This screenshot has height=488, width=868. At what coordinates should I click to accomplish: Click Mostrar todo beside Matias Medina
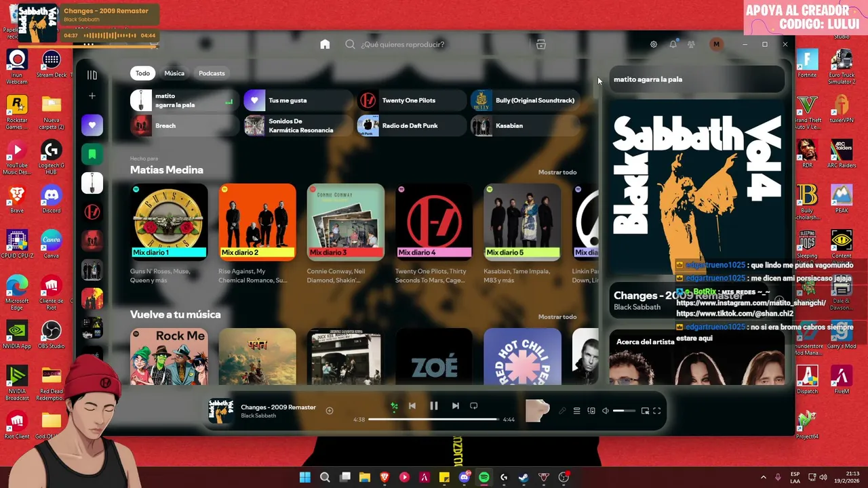(557, 172)
